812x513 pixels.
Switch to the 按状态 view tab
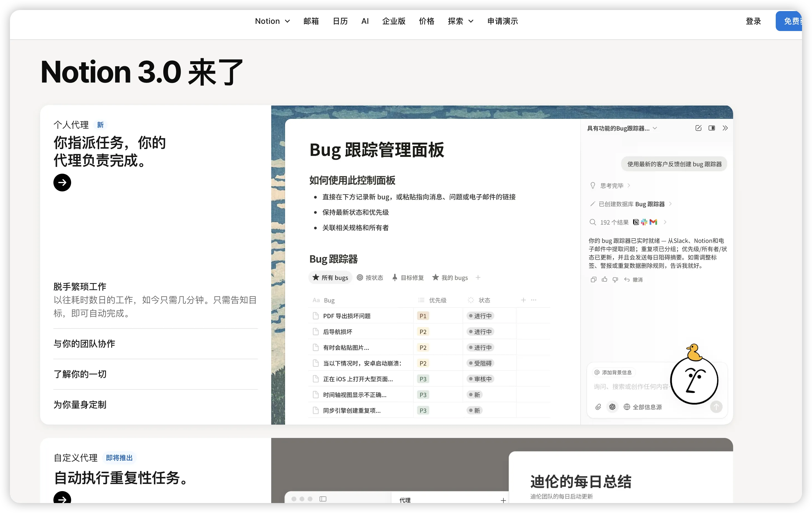click(370, 278)
